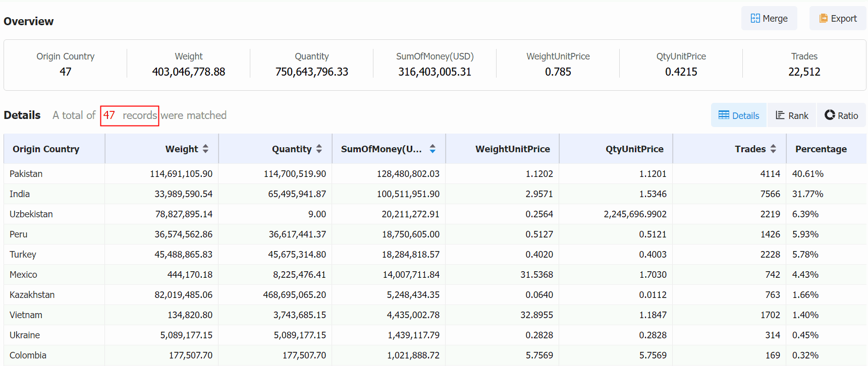This screenshot has height=366, width=868.
Task: Click Peru SumOfMoney 18,750,605.00
Action: pyautogui.click(x=411, y=234)
